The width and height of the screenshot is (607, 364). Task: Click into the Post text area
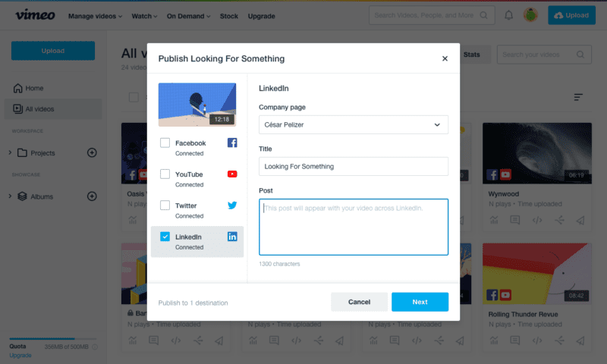click(x=353, y=227)
